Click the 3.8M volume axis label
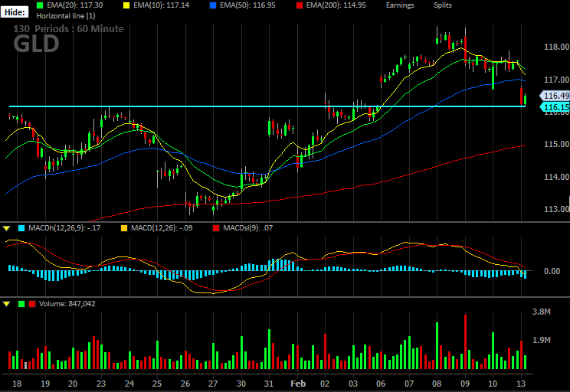 542,312
